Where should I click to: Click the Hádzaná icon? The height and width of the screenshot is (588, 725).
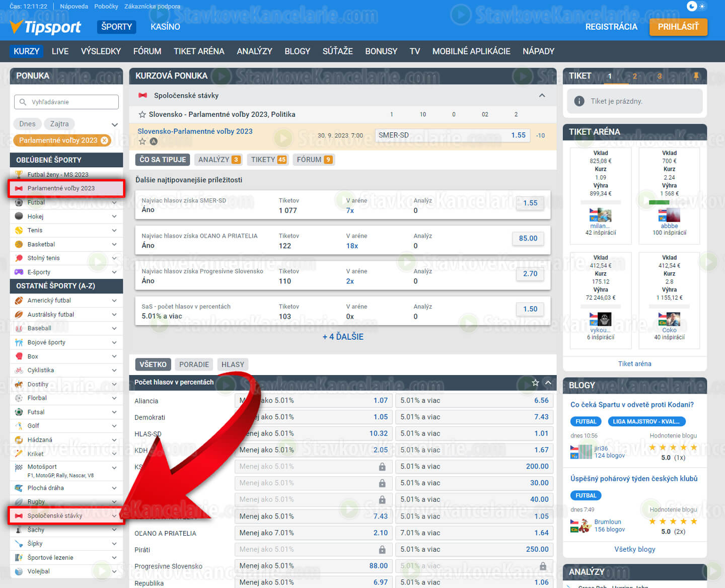(19, 439)
